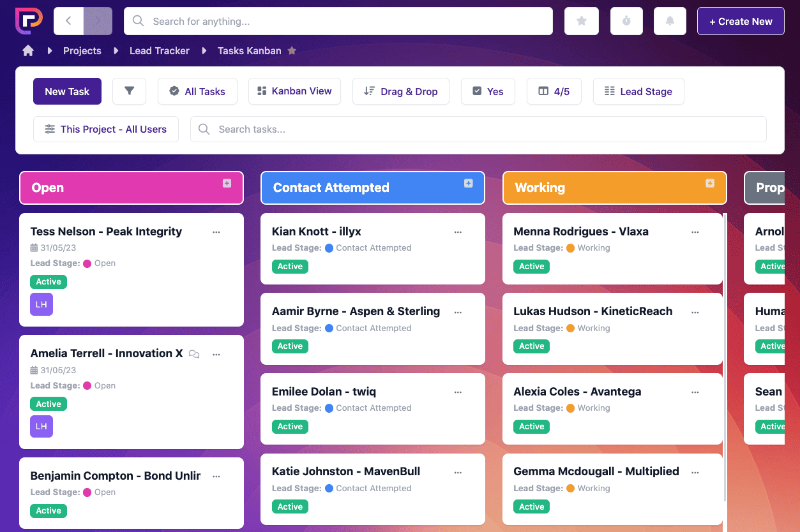Add a card to the Contact Attempted column
This screenshot has height=532, width=800.
(468, 183)
